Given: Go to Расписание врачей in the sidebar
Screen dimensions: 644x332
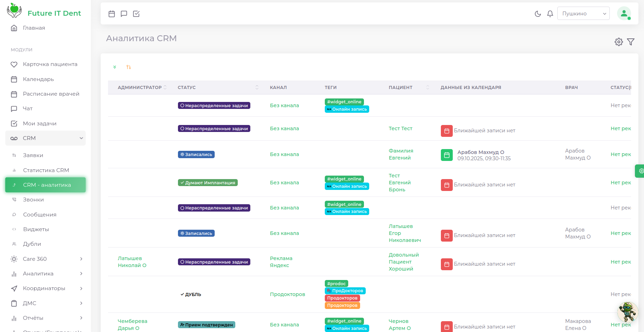Looking at the screenshot, I should click(x=51, y=94).
